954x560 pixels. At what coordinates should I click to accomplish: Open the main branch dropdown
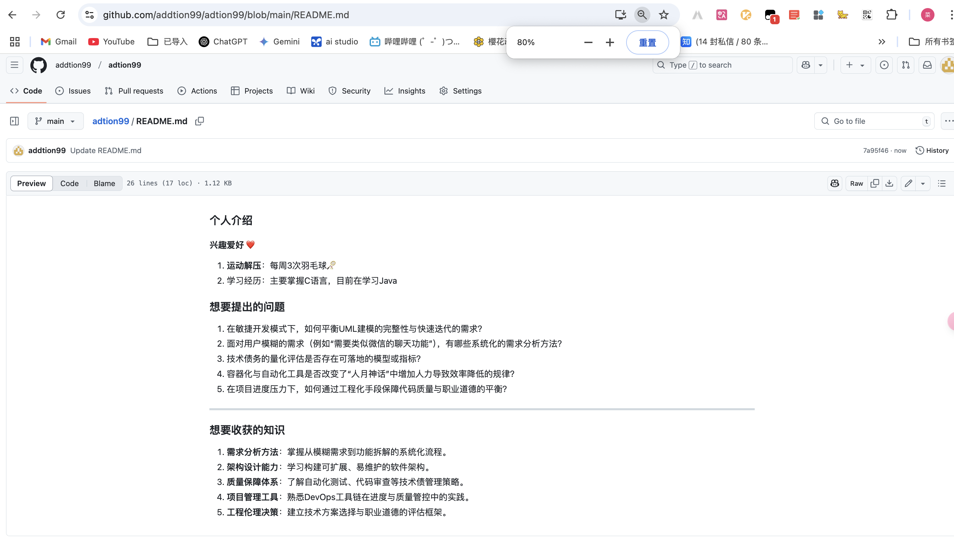(x=55, y=121)
